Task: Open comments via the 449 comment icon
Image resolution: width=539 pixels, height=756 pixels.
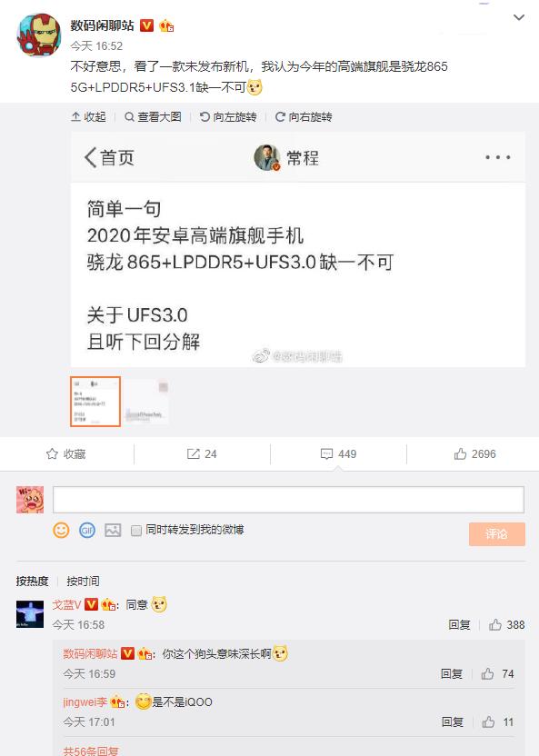Action: 338,453
